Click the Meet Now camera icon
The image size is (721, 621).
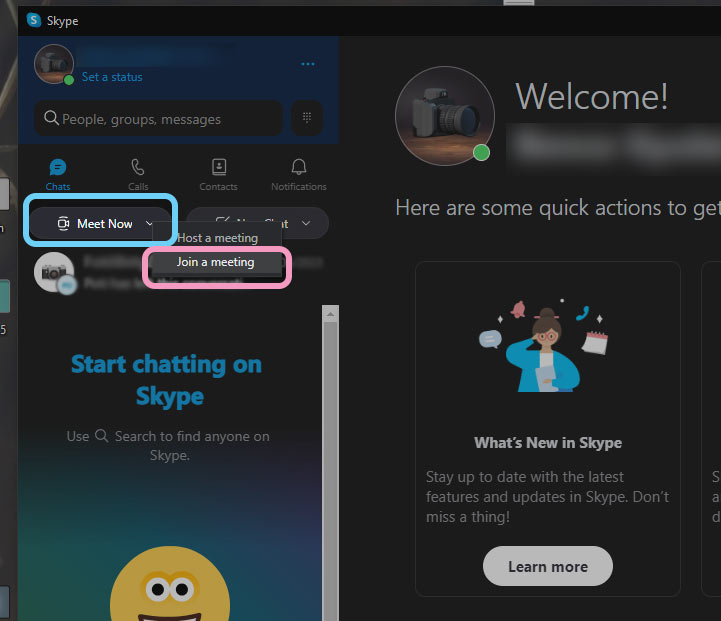(x=63, y=223)
